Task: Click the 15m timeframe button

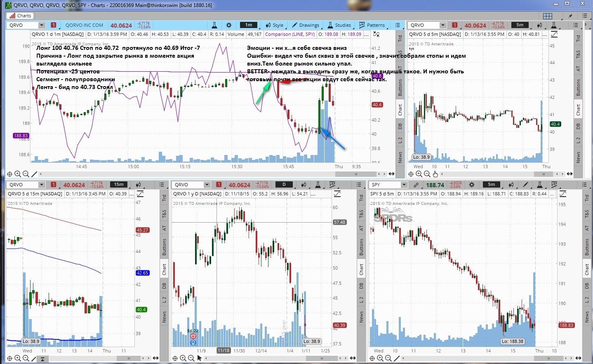Action: tap(119, 185)
